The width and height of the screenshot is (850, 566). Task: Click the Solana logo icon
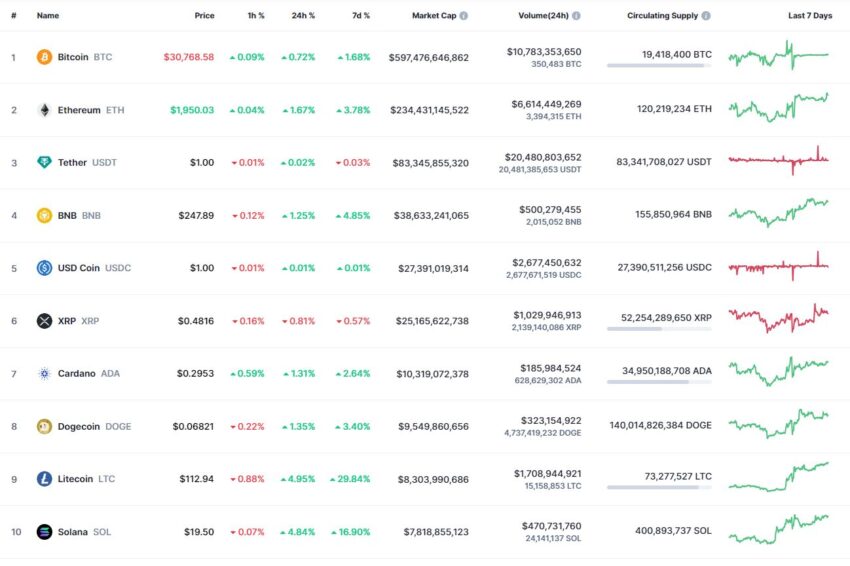point(44,532)
